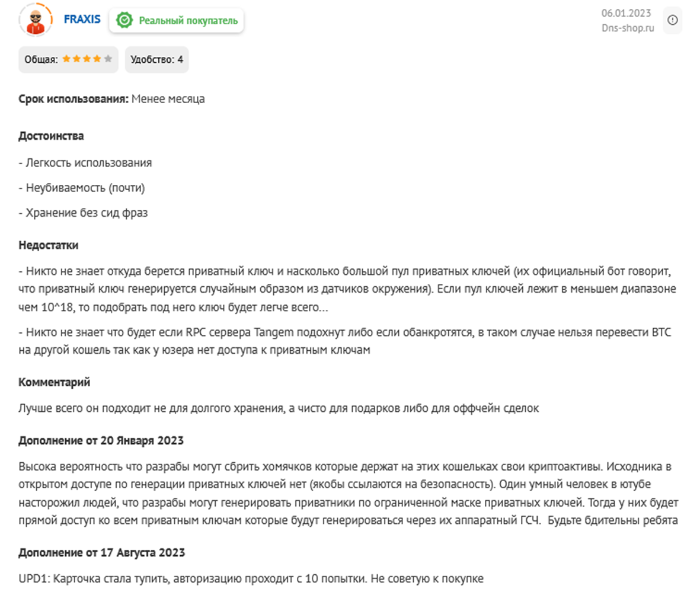
Task: Click the "Комментарий" section heading
Action: point(55,382)
